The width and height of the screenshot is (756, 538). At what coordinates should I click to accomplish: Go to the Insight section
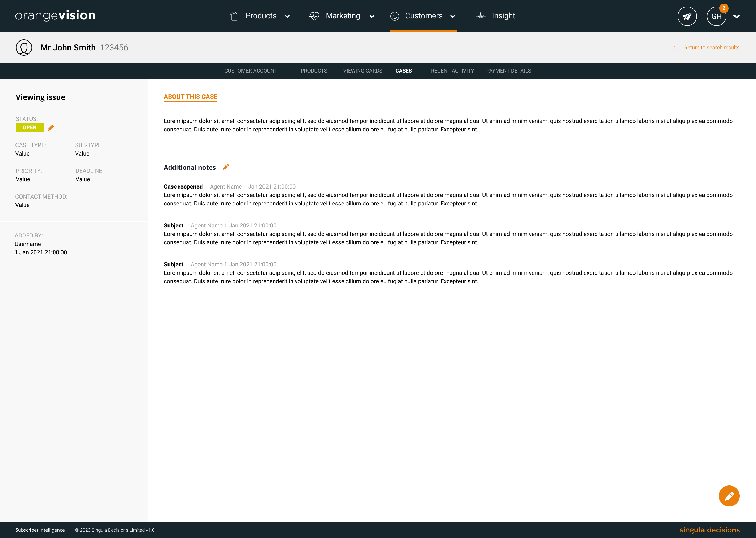click(503, 16)
